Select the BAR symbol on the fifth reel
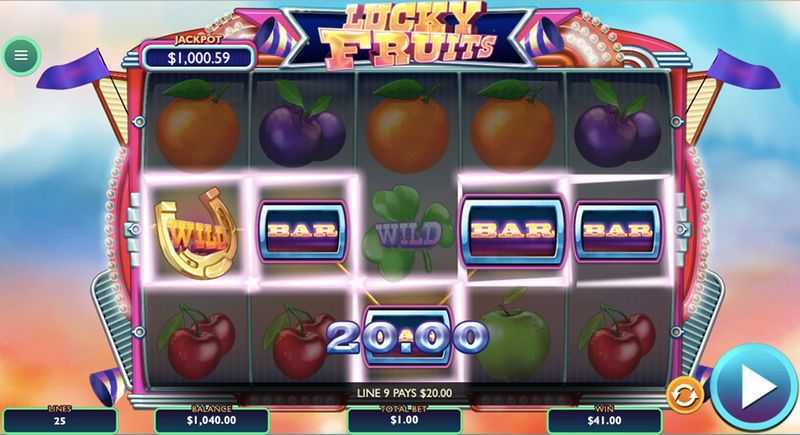The height and width of the screenshot is (435, 800). click(x=618, y=231)
